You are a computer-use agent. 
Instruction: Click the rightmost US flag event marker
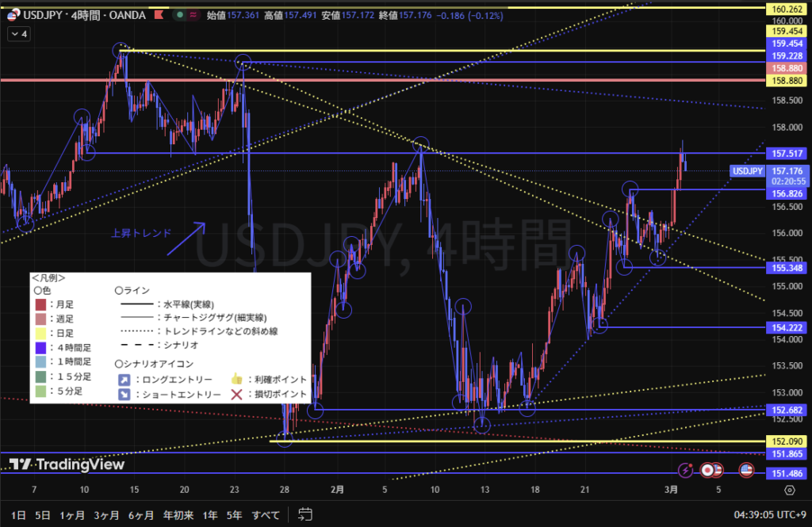coord(746,470)
